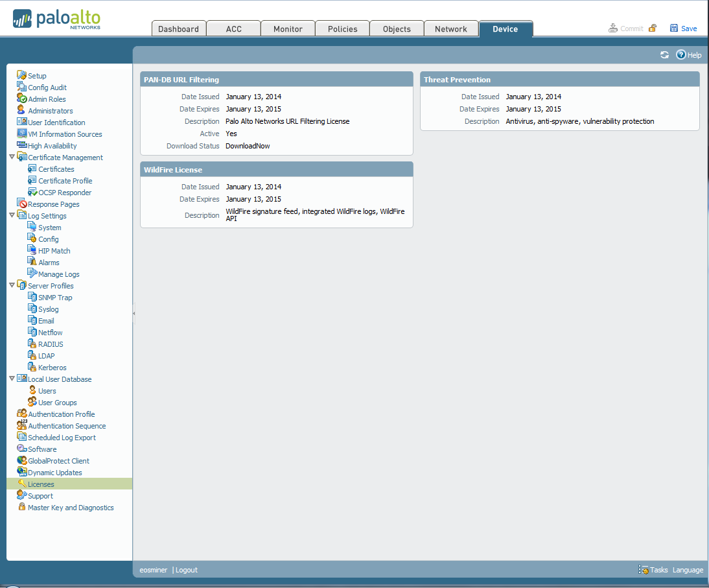The width and height of the screenshot is (709, 588).
Task: Collapse the Certificate Management tree node
Action: coord(12,158)
